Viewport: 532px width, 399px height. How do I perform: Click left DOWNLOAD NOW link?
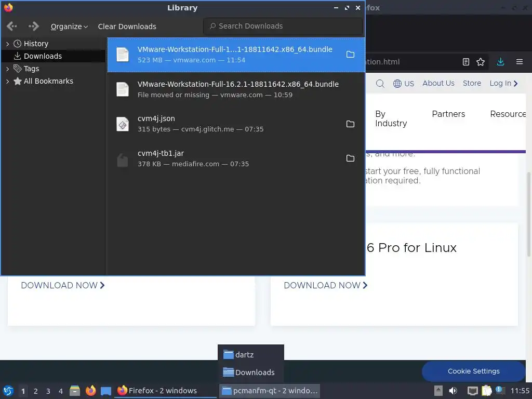pyautogui.click(x=63, y=285)
